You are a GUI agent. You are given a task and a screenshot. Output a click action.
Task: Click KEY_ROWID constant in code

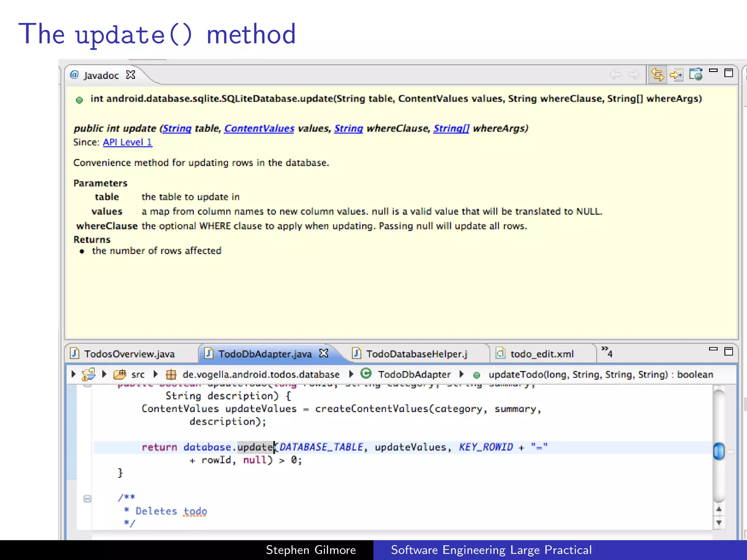coord(486,447)
